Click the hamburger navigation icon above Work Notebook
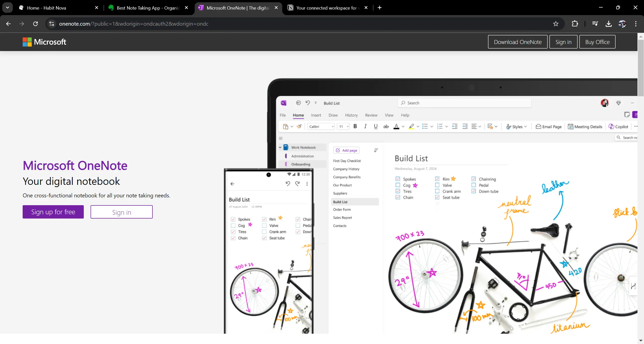 click(x=281, y=138)
